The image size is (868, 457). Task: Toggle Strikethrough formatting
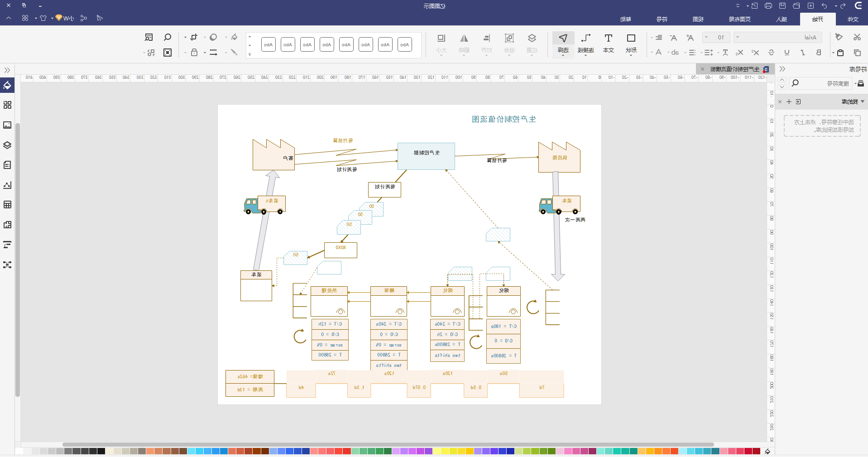[772, 53]
